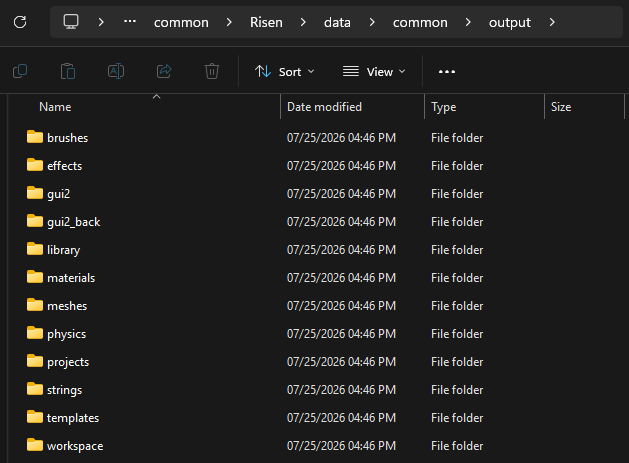Viewport: 629px width, 463px height.
Task: Go to first common breadcrumb segment
Action: (x=181, y=22)
